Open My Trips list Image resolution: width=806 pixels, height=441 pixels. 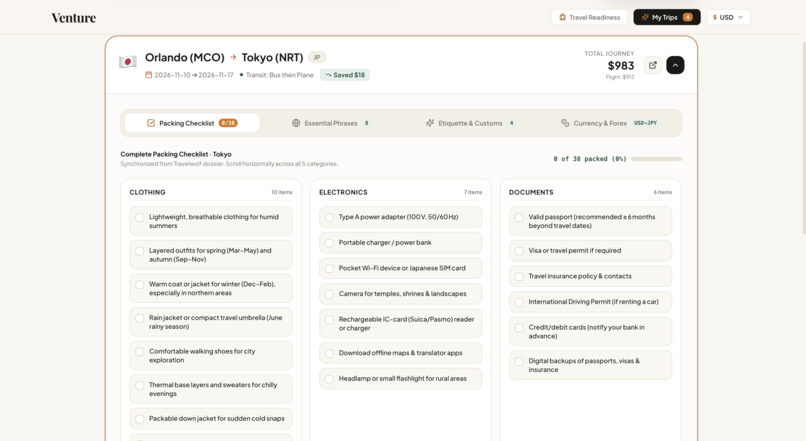[x=667, y=17]
